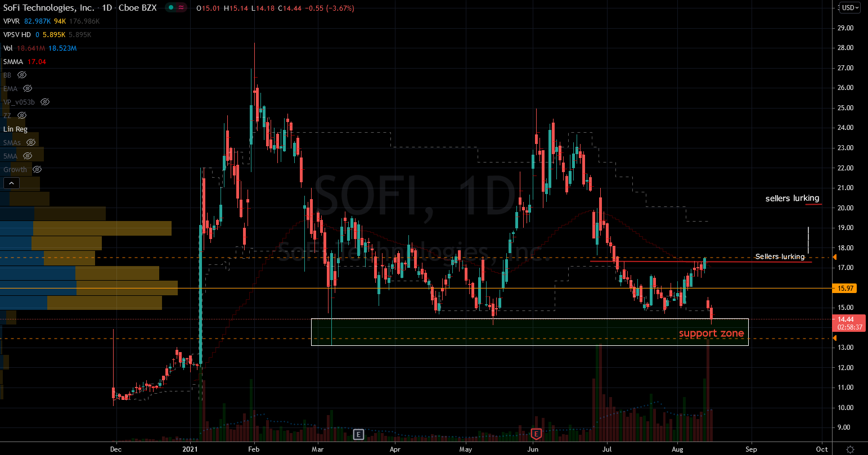Image resolution: width=868 pixels, height=455 pixels.
Task: Click the gray earnings E marker
Action: 358,434
